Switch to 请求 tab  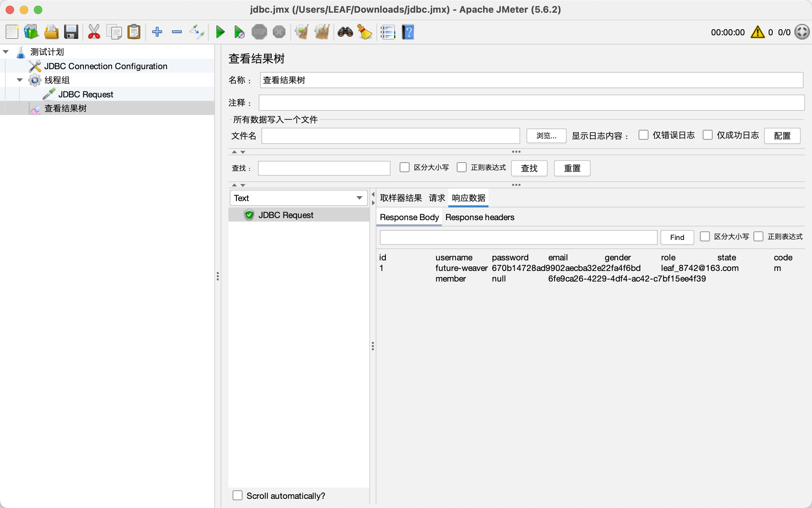pos(437,198)
